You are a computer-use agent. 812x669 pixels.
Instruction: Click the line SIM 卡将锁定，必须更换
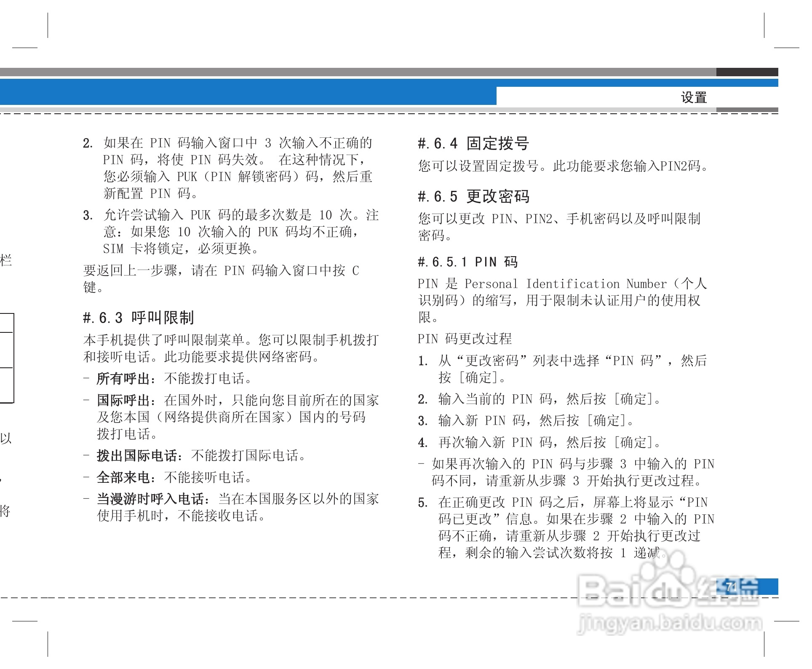pyautogui.click(x=181, y=249)
